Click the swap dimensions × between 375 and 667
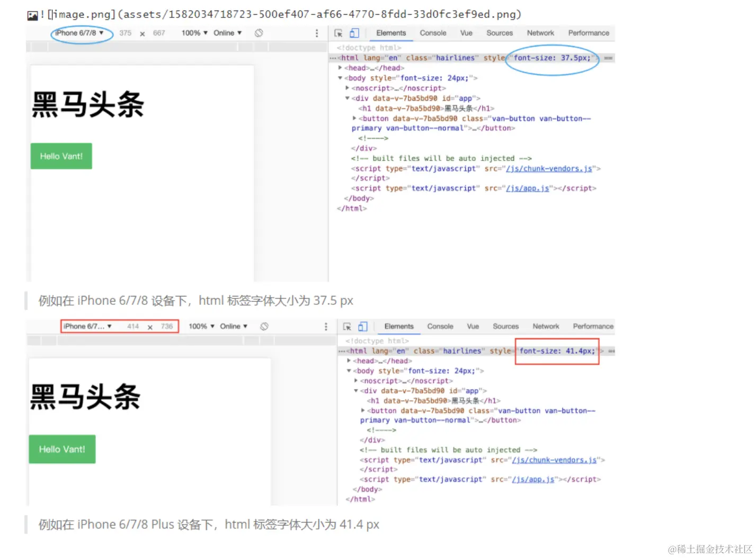The width and height of the screenshot is (756, 558). (x=142, y=34)
